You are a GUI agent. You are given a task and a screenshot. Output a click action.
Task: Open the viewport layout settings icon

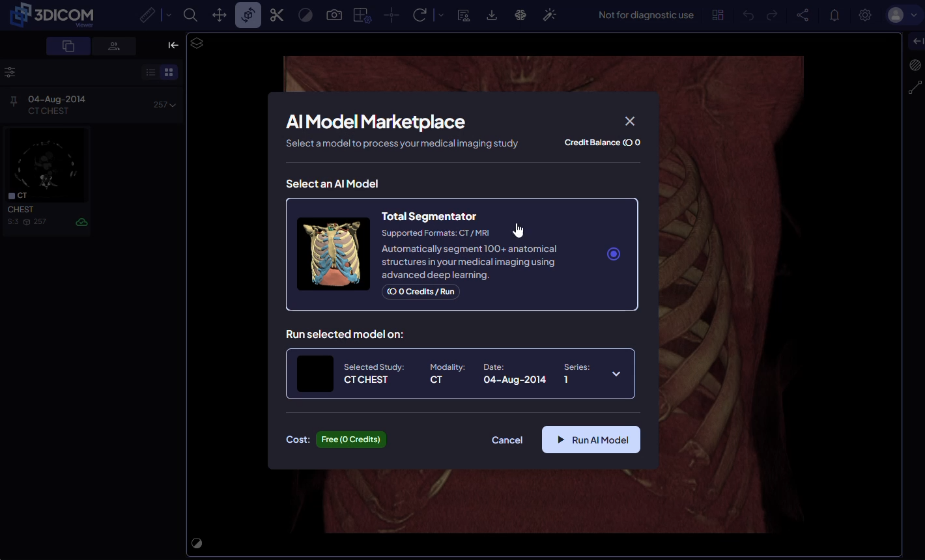click(362, 15)
